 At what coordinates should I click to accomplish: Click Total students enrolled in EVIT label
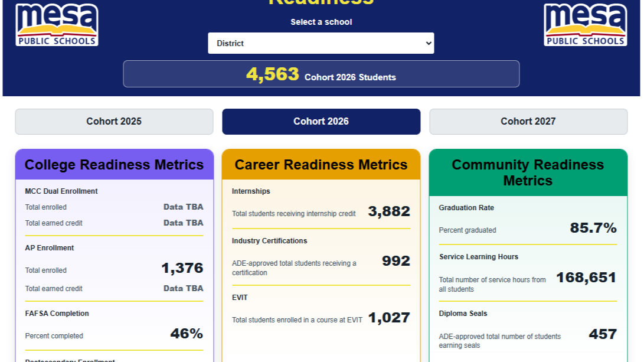point(297,320)
